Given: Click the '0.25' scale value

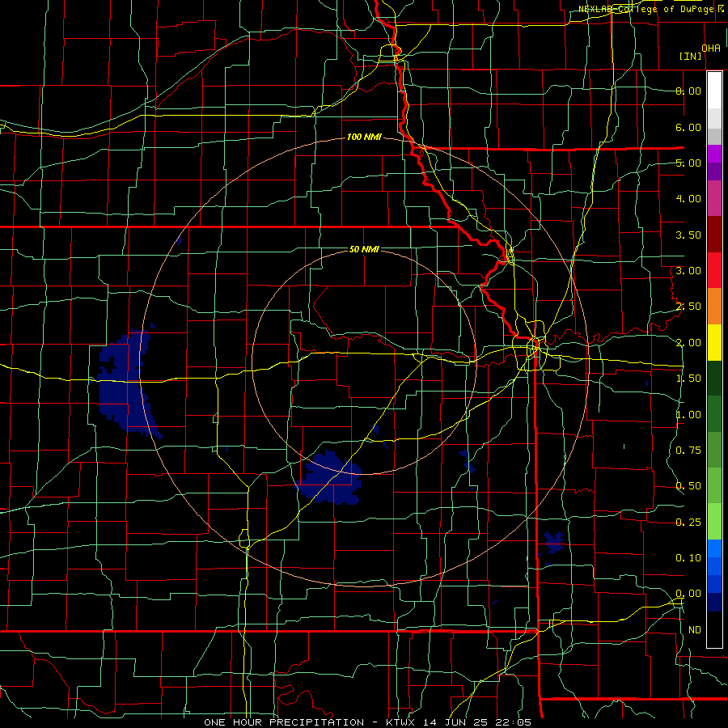Looking at the screenshot, I should (688, 523).
